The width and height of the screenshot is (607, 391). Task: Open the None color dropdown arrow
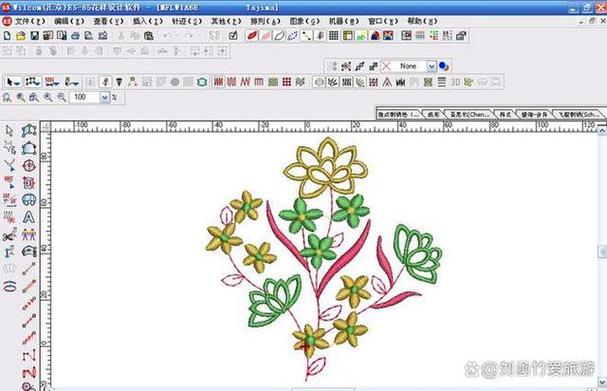tap(432, 67)
